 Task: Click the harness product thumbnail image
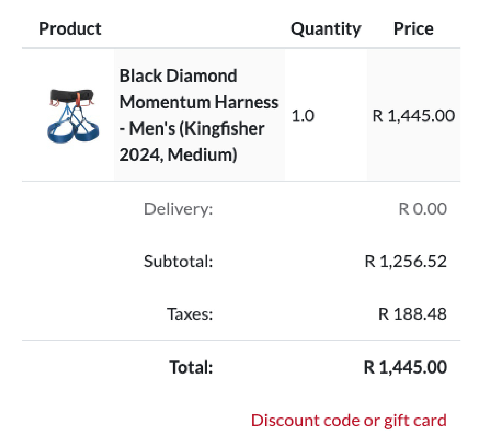73,115
